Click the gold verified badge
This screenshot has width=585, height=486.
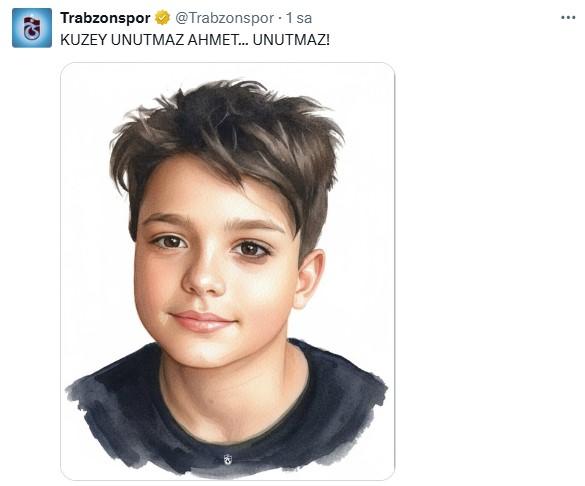(x=162, y=18)
